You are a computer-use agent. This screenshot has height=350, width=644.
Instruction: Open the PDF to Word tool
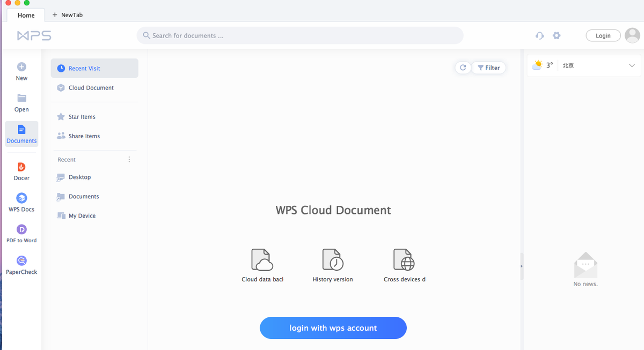tap(21, 229)
